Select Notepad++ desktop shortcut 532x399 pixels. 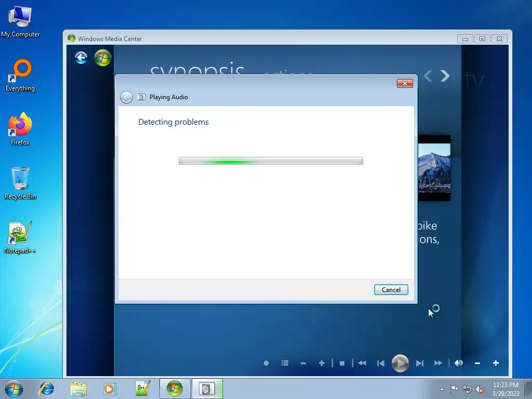[x=20, y=237]
